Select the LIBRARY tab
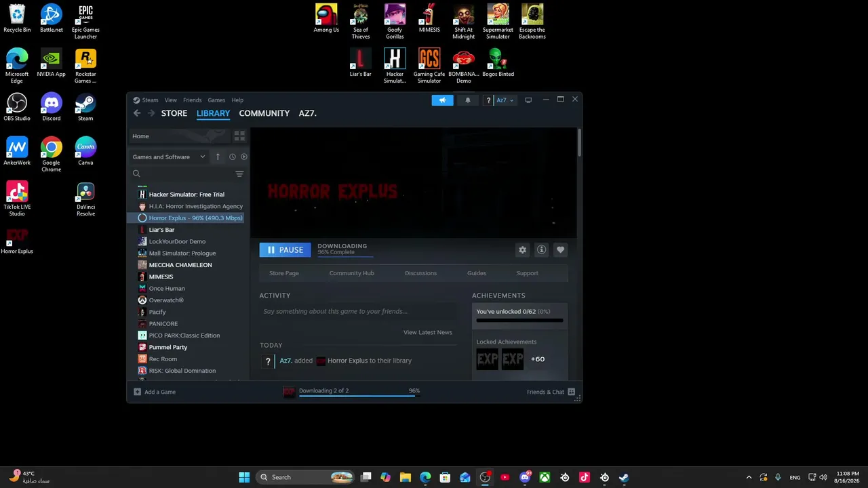 (x=214, y=113)
